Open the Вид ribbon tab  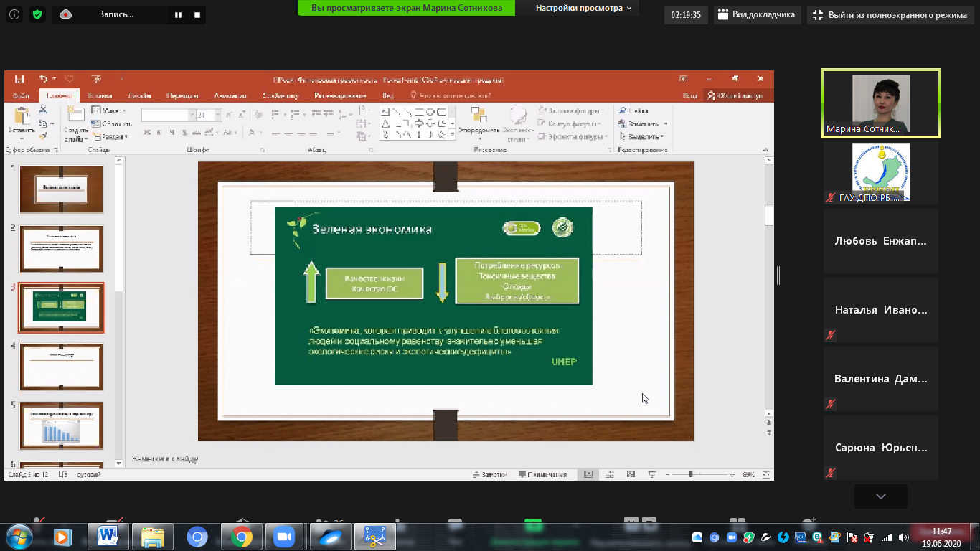point(388,95)
